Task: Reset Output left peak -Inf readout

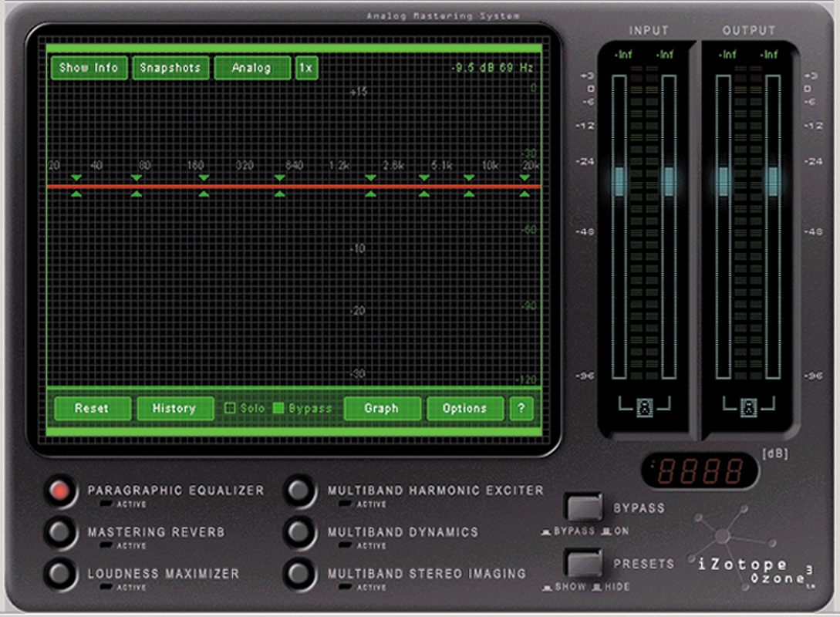Action: click(727, 55)
